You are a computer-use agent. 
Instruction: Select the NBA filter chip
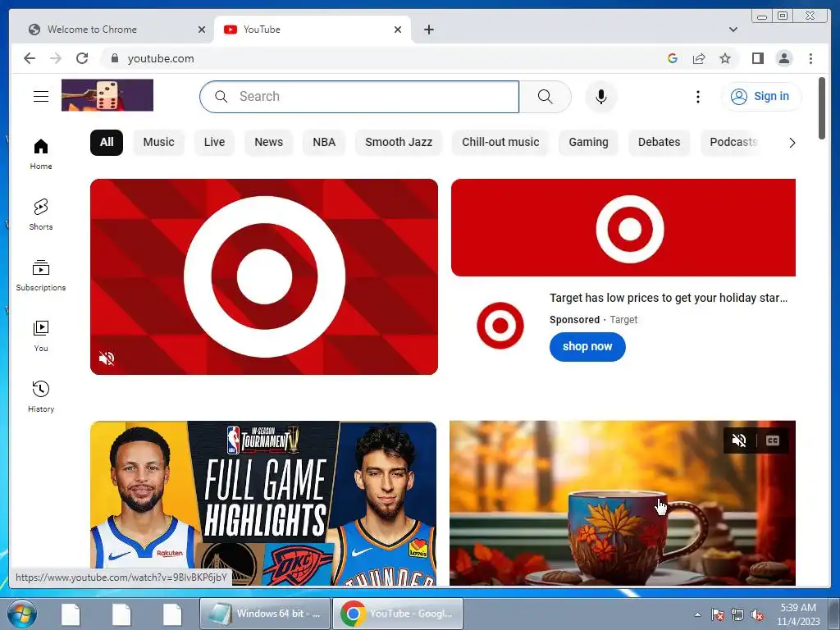[324, 143]
